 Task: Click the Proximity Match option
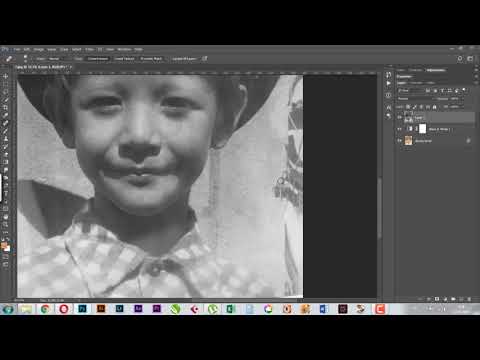151,59
